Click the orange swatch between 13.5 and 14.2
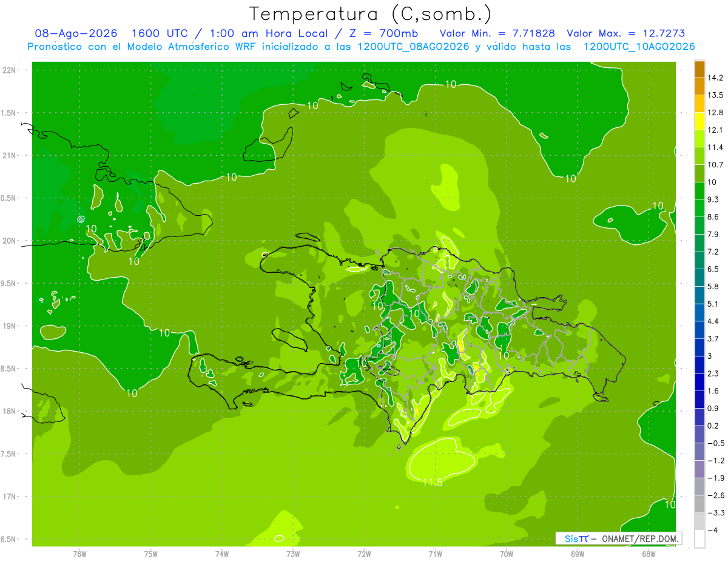This screenshot has width=728, height=562. [x=699, y=86]
